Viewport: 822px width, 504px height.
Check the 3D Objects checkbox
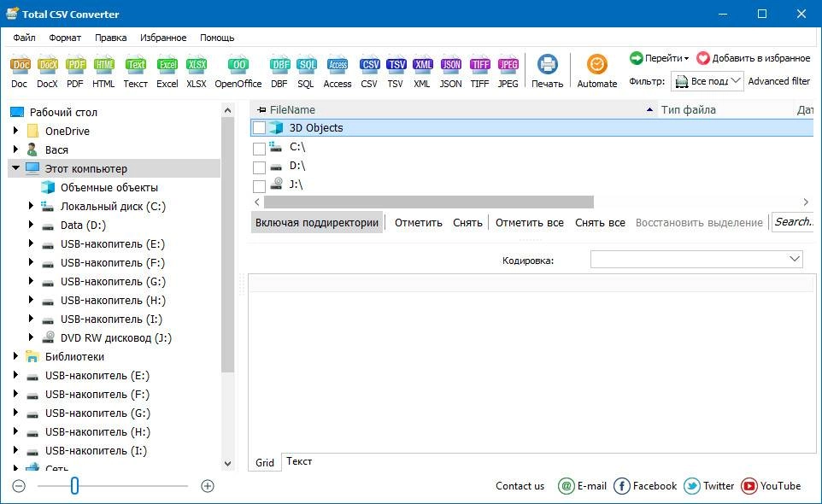point(259,128)
